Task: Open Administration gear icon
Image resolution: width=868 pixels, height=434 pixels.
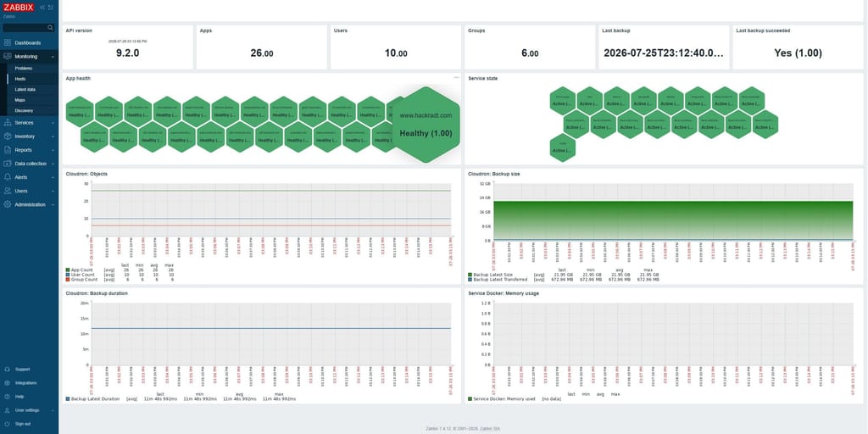Action: tap(7, 204)
